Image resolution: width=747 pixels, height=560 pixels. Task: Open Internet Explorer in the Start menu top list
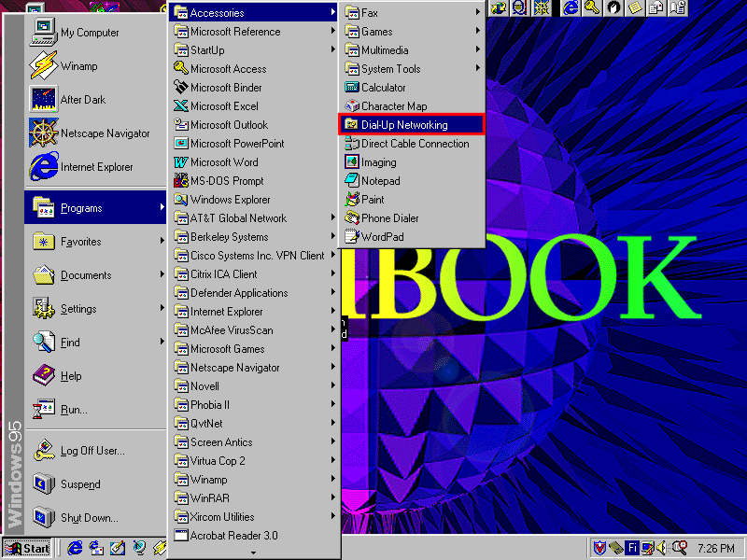[95, 167]
